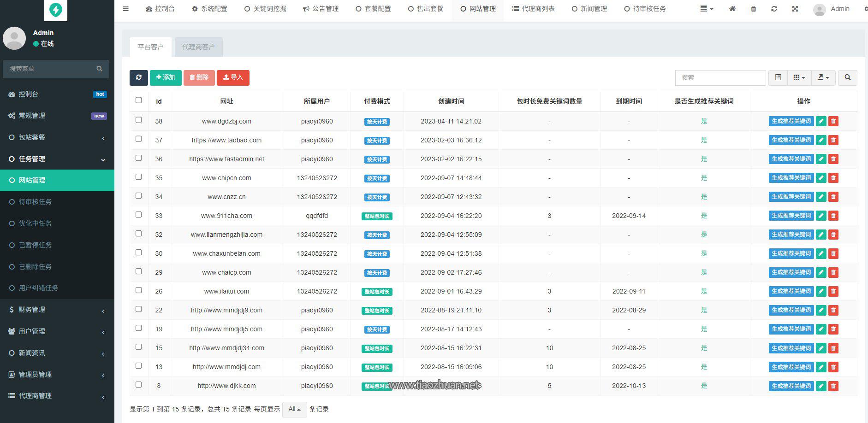Open the top bar list menu dropdown
The width and height of the screenshot is (868, 423).
point(707,9)
